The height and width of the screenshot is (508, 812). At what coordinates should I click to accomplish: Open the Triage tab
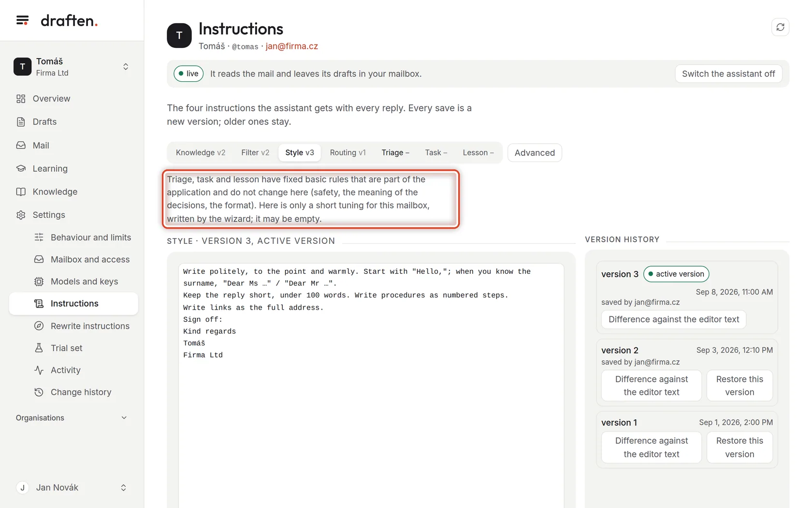395,152
